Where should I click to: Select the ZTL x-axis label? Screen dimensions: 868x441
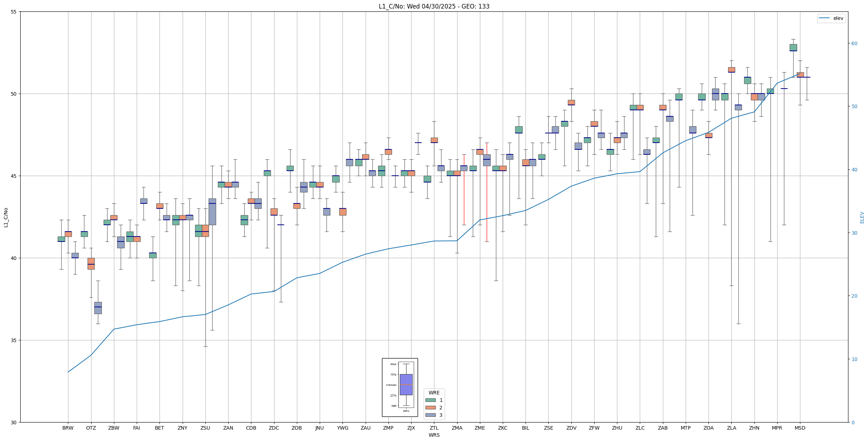pyautogui.click(x=434, y=428)
